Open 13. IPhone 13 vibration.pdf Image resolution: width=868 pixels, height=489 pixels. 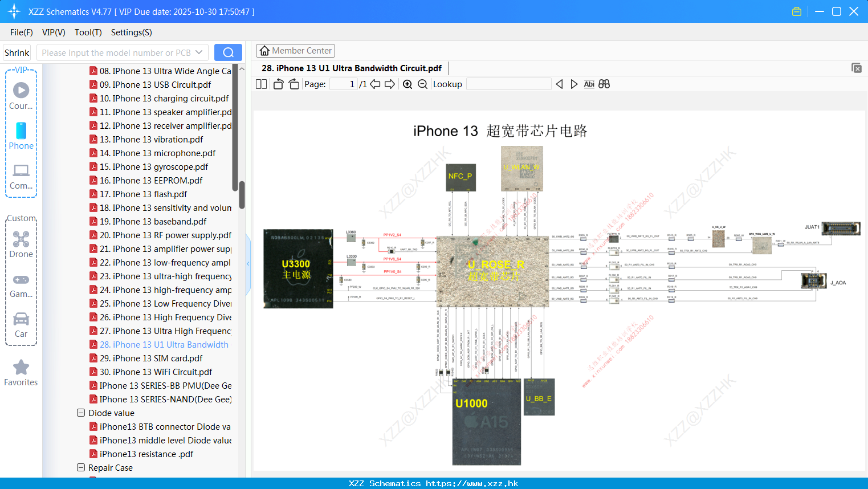146,140
